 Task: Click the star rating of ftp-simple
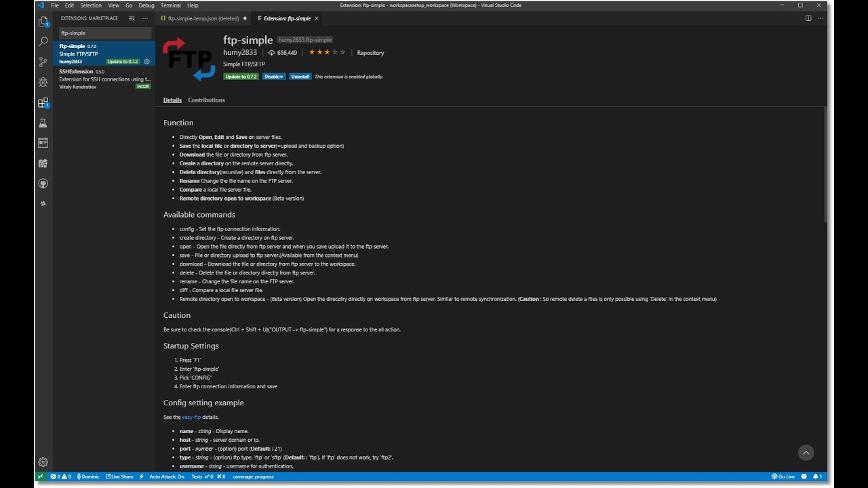click(327, 52)
